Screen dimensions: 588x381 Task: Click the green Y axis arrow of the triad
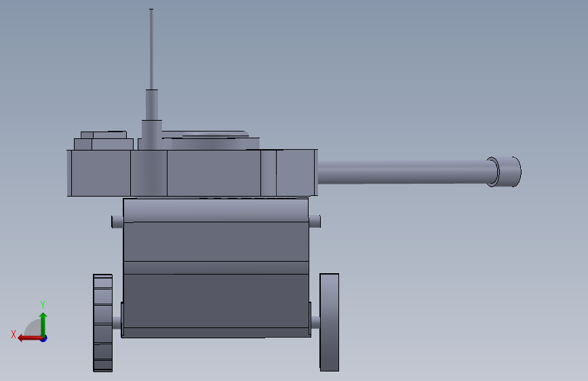(43, 324)
